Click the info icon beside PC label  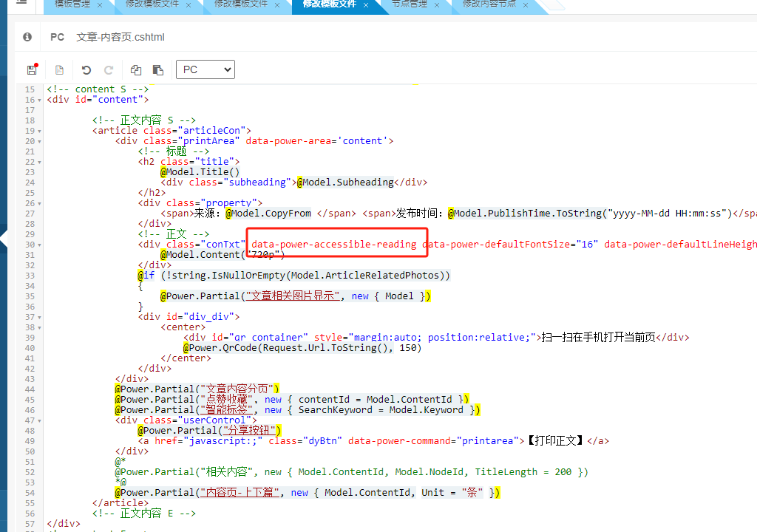tap(27, 37)
